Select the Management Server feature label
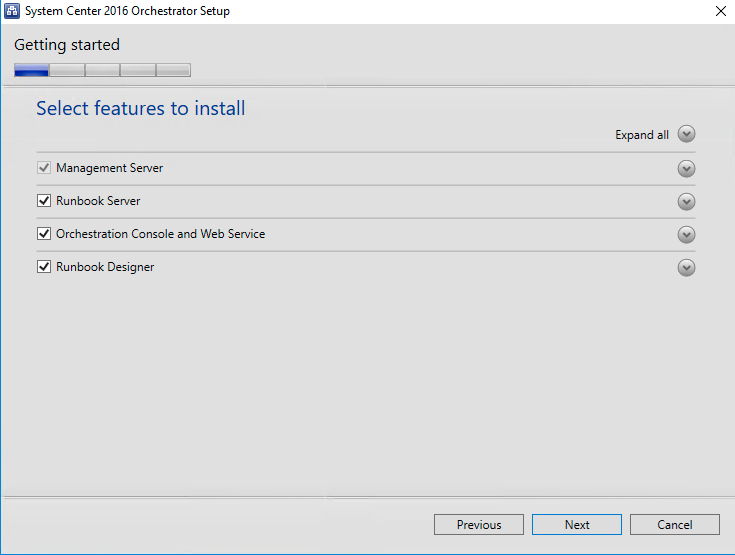 click(109, 168)
